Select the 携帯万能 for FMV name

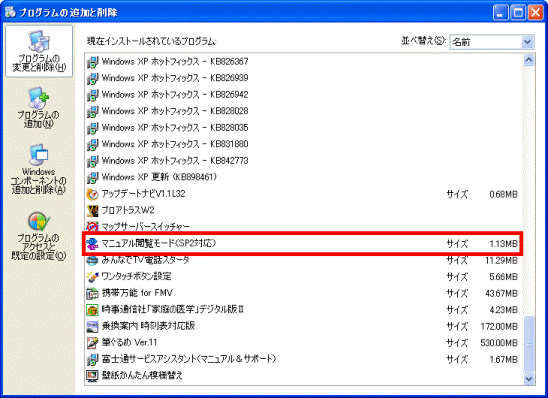[x=137, y=293]
